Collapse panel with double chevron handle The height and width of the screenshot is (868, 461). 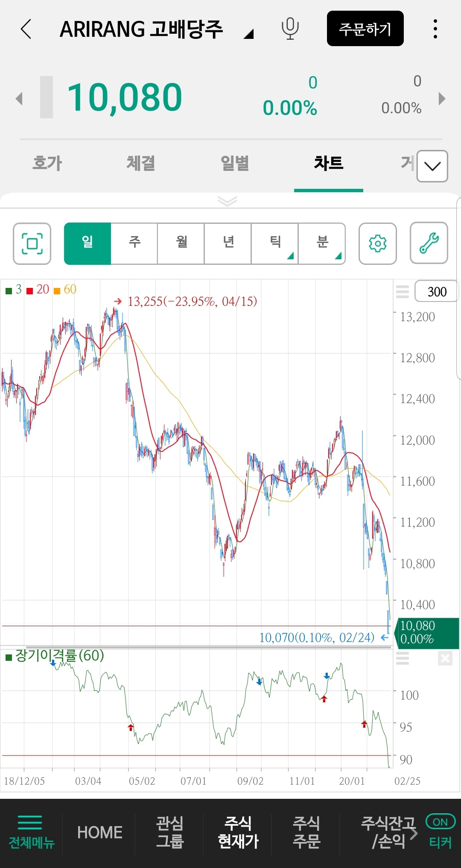(227, 201)
